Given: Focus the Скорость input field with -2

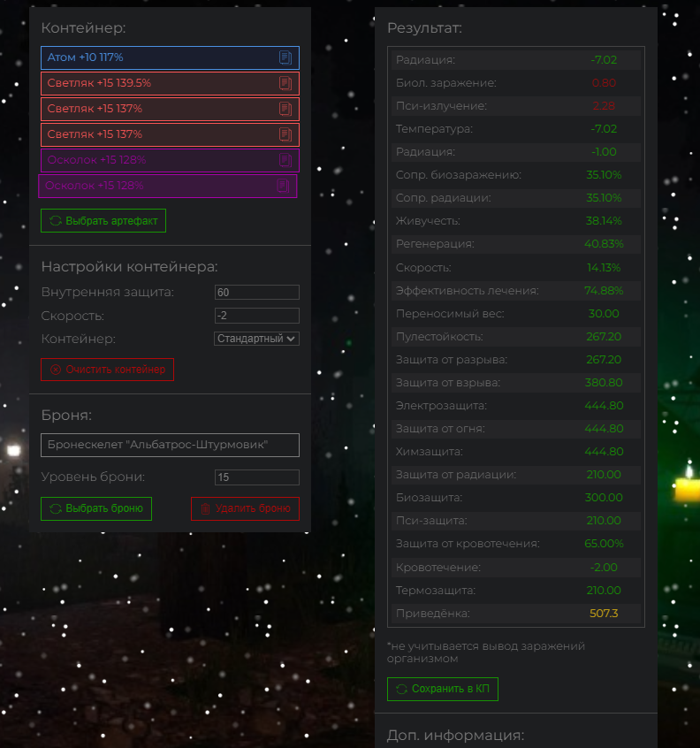Looking at the screenshot, I should (x=256, y=316).
